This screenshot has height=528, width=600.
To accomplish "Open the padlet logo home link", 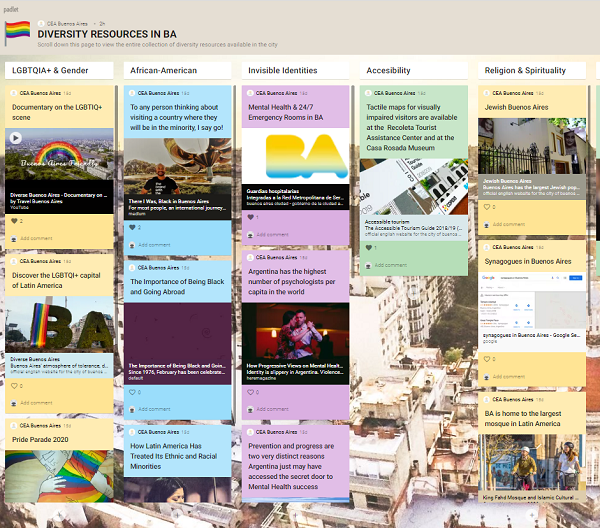I will (x=15, y=8).
